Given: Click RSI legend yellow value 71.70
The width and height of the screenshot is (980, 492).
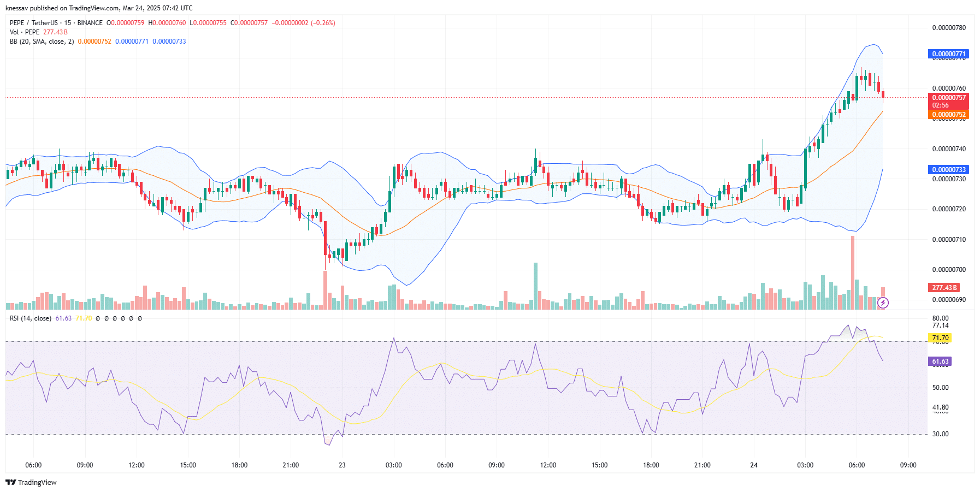Looking at the screenshot, I should click(x=84, y=318).
